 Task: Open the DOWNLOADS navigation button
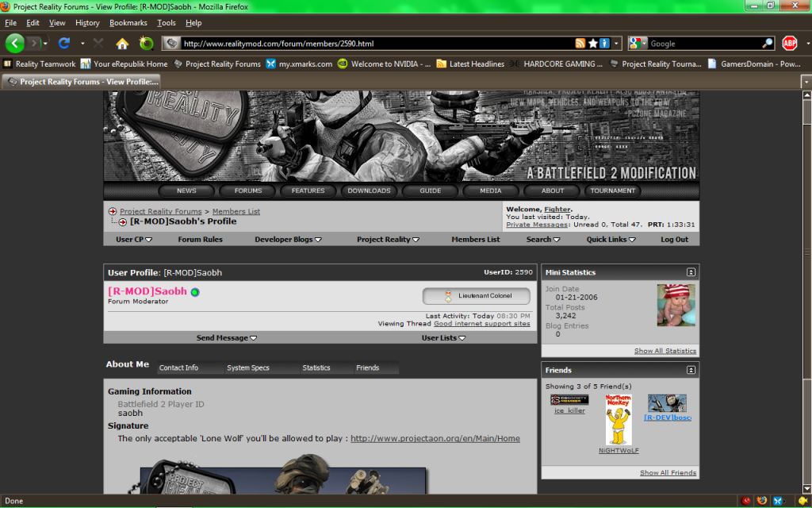369,190
